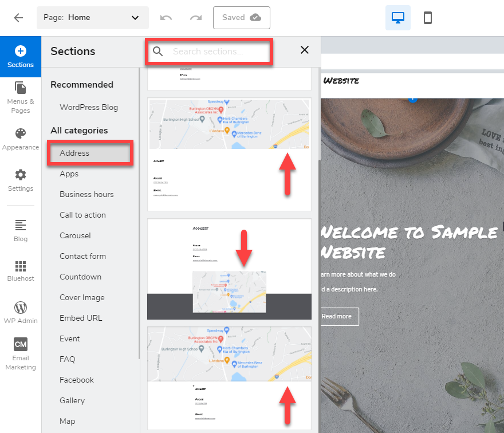
Task: Undo the last change
Action: pyautogui.click(x=166, y=18)
